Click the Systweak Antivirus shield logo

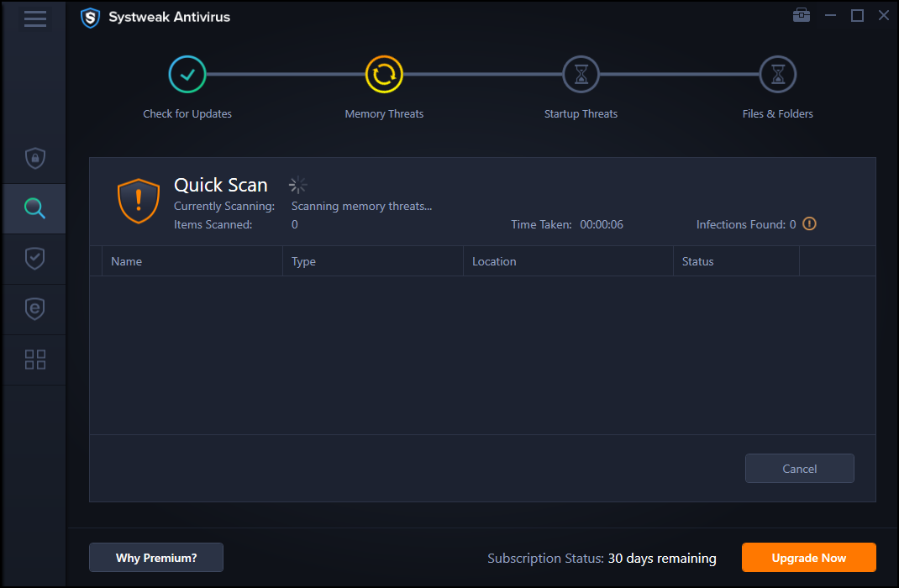point(90,17)
